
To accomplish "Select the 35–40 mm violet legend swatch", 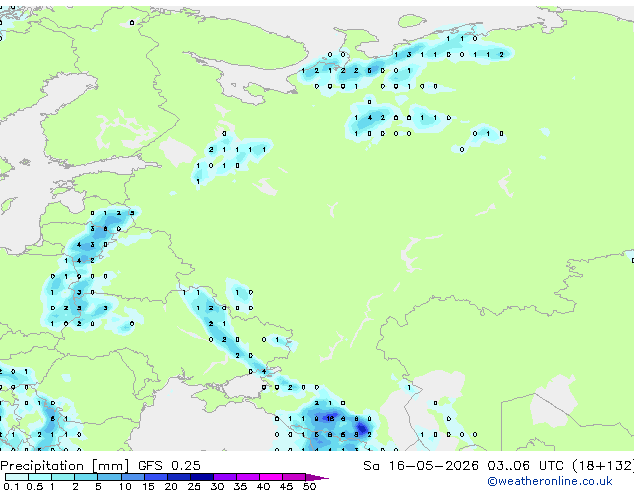I will point(248,477).
